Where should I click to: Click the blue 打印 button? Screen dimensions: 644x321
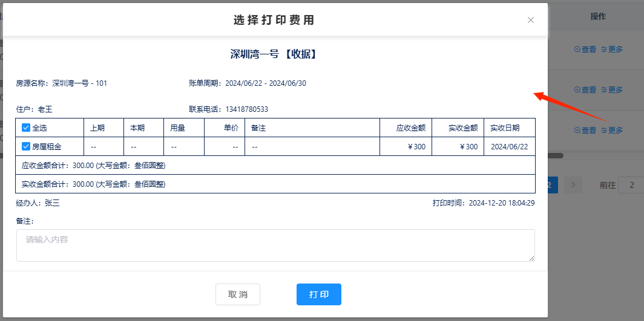point(319,294)
